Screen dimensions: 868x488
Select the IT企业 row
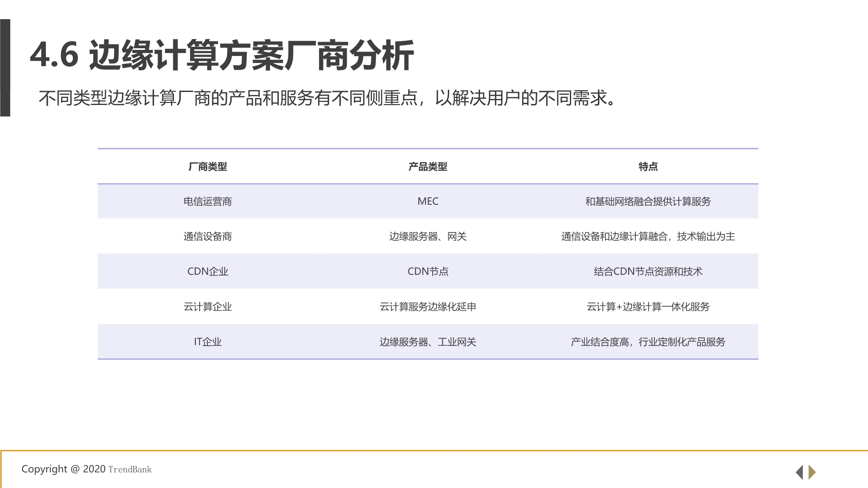pyautogui.click(x=208, y=342)
